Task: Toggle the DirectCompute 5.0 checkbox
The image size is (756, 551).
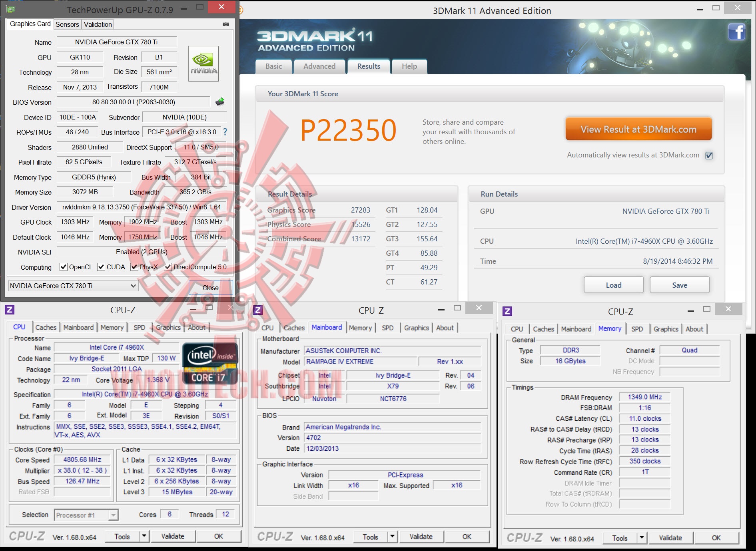Action: 168,267
